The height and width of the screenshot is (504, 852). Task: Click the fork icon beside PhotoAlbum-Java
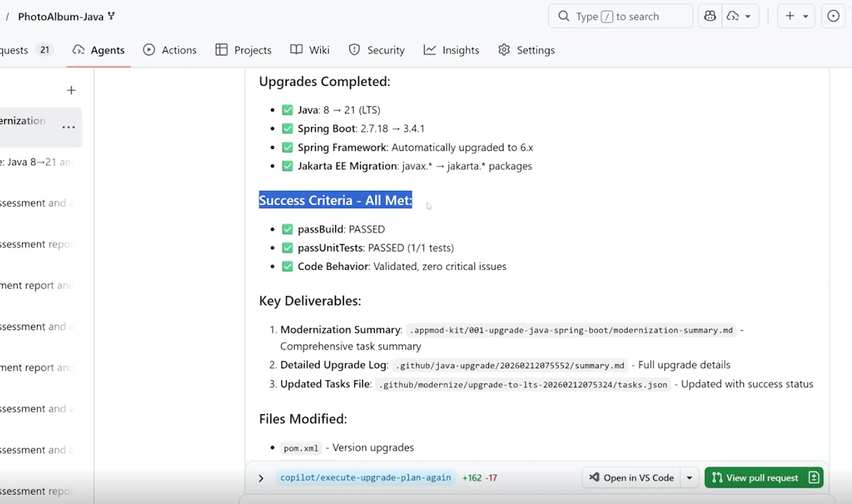111,16
